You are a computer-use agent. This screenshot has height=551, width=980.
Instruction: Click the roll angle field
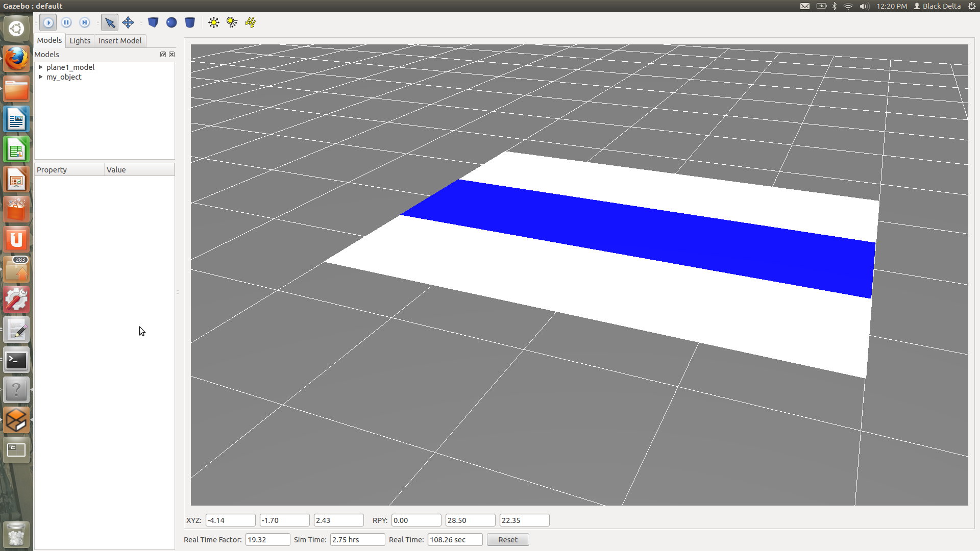(416, 520)
